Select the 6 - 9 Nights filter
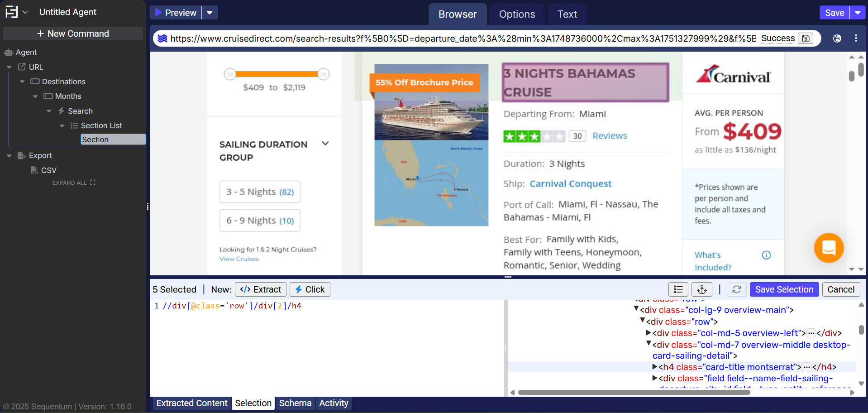This screenshot has width=868, height=413. coord(260,221)
